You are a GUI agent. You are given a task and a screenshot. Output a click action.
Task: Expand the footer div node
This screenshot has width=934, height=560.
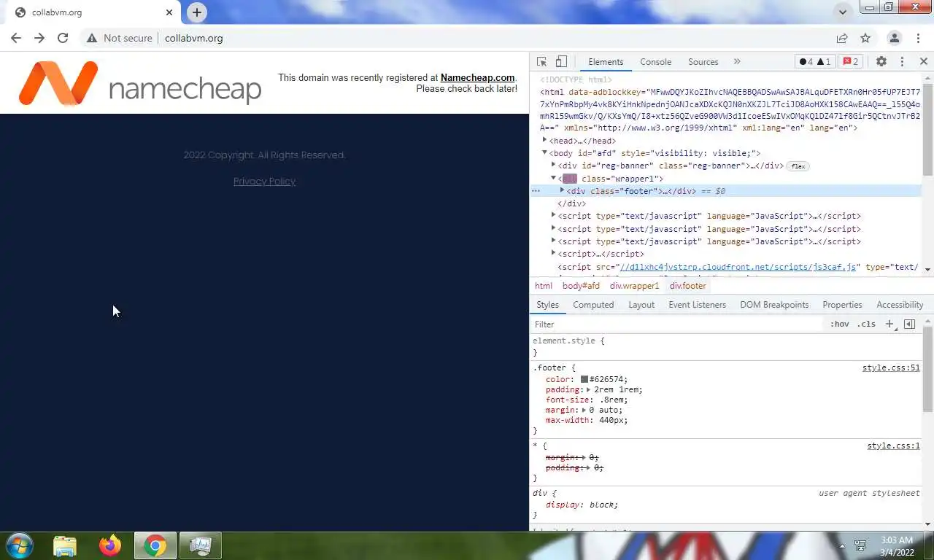click(562, 190)
